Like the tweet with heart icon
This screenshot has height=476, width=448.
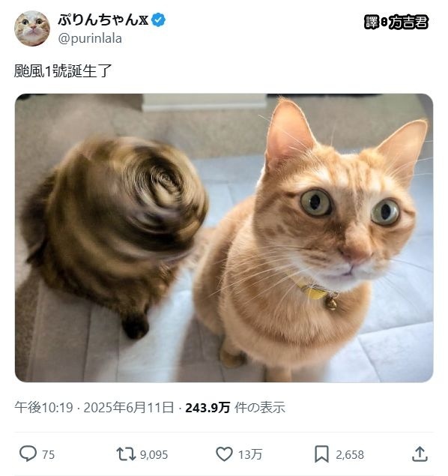(224, 454)
